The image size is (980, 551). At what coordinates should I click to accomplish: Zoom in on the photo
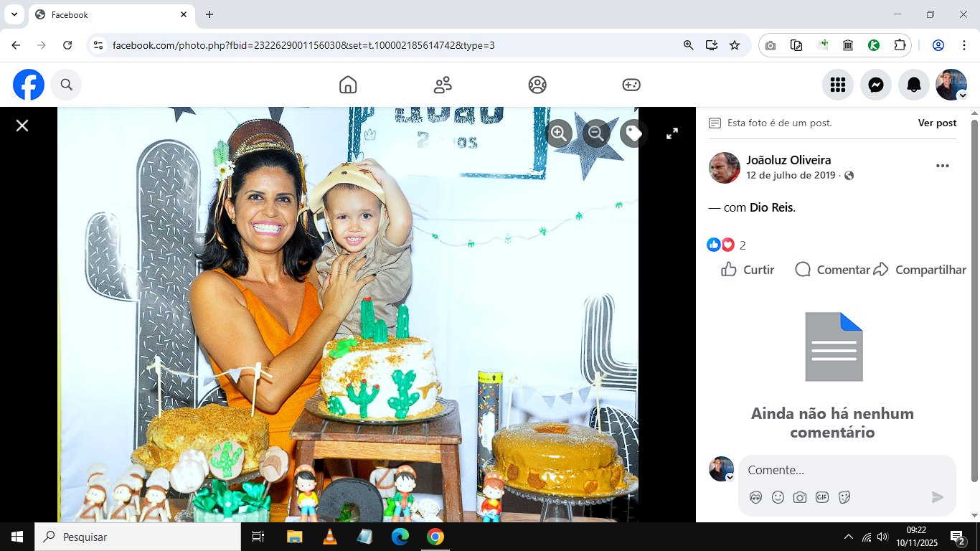pos(559,133)
